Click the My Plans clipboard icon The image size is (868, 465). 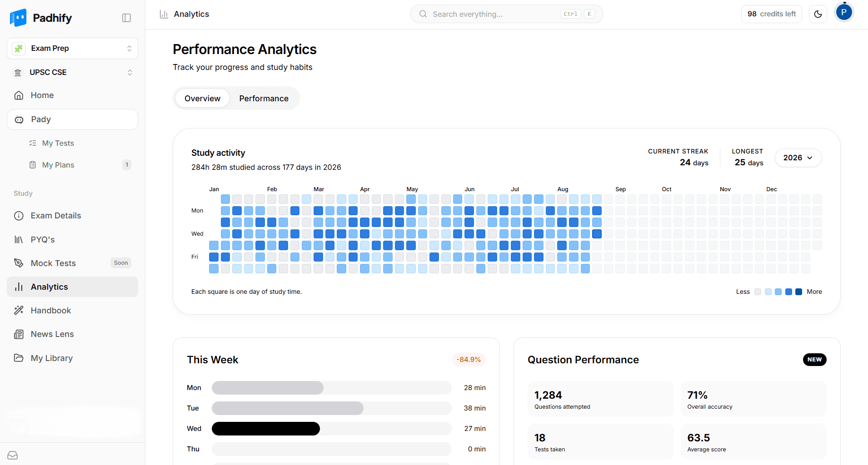pos(33,165)
